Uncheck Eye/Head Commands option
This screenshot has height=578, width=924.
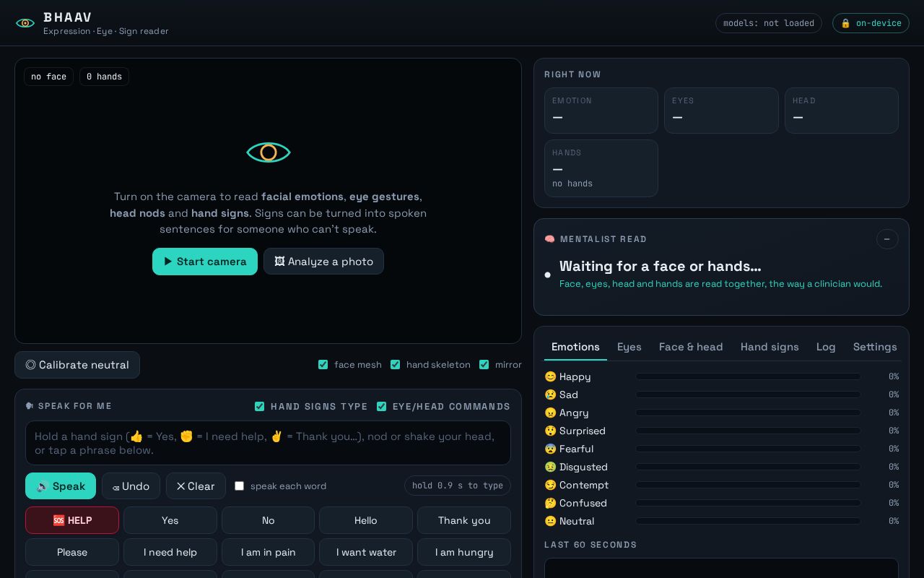pyautogui.click(x=382, y=407)
